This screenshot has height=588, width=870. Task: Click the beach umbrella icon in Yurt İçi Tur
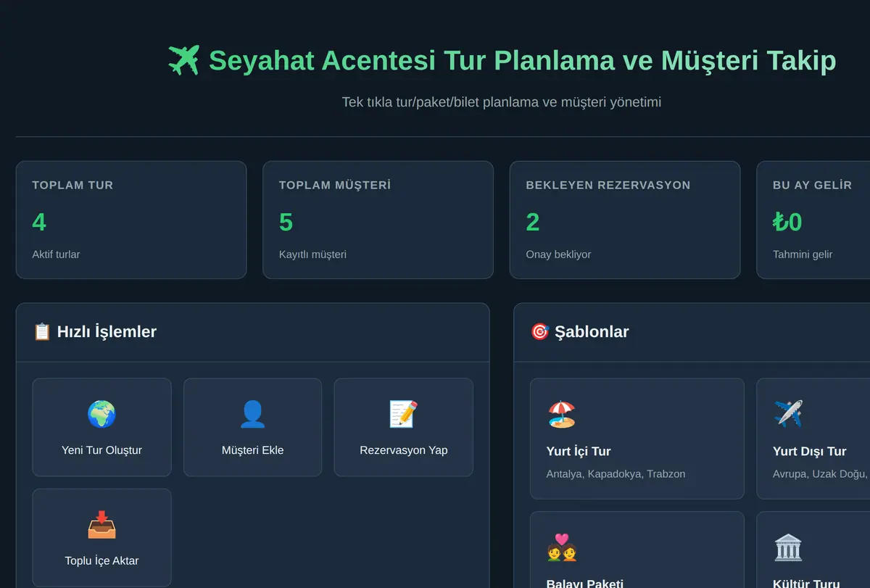pos(561,414)
